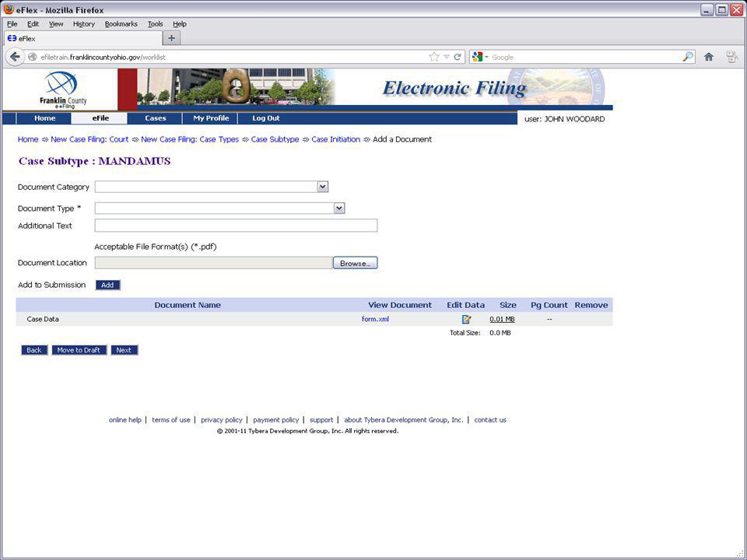
Task: Open the privacy policy link
Action: 222,419
